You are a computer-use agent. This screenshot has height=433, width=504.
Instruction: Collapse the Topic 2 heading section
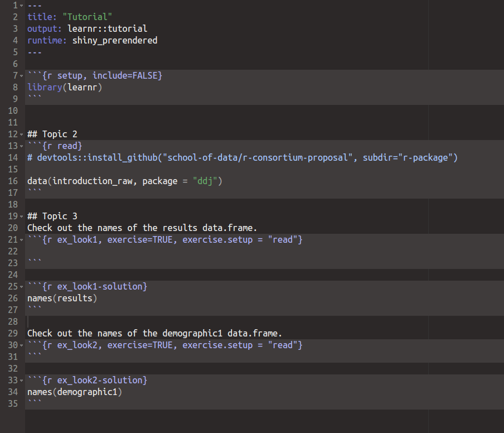click(21, 134)
